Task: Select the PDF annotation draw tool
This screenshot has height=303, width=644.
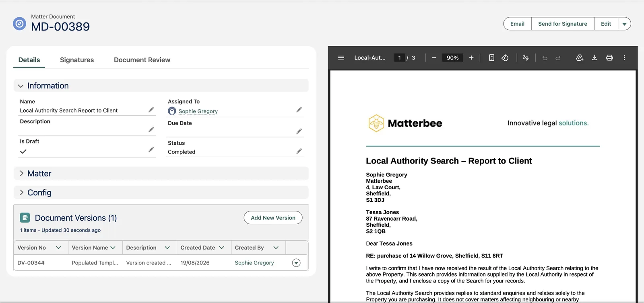Action: (526, 58)
